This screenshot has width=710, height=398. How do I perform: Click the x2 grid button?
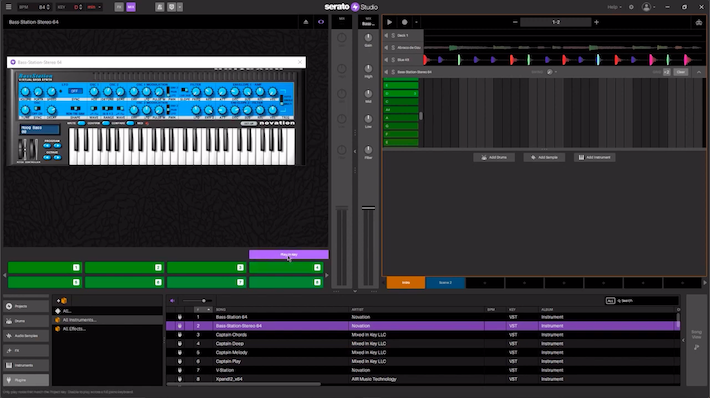(667, 72)
